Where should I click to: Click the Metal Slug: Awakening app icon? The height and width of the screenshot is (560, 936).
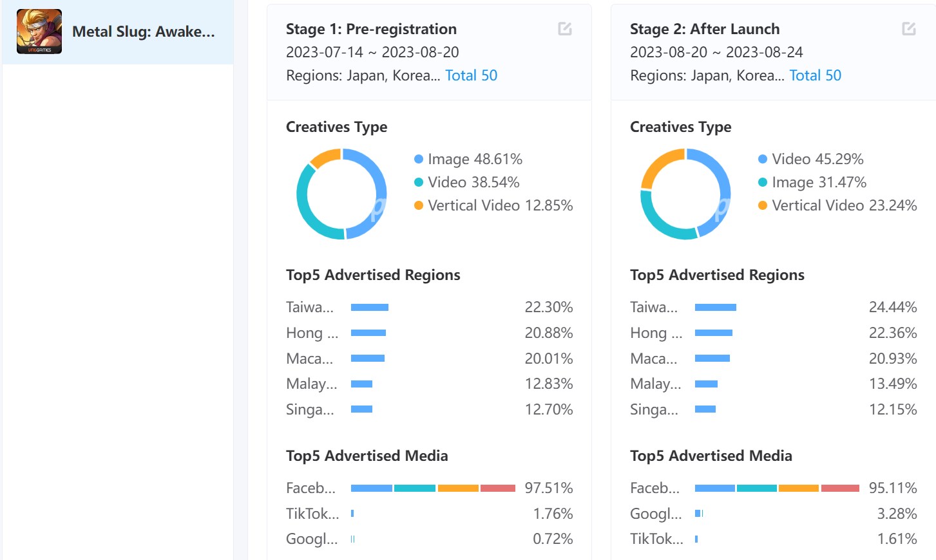point(39,32)
